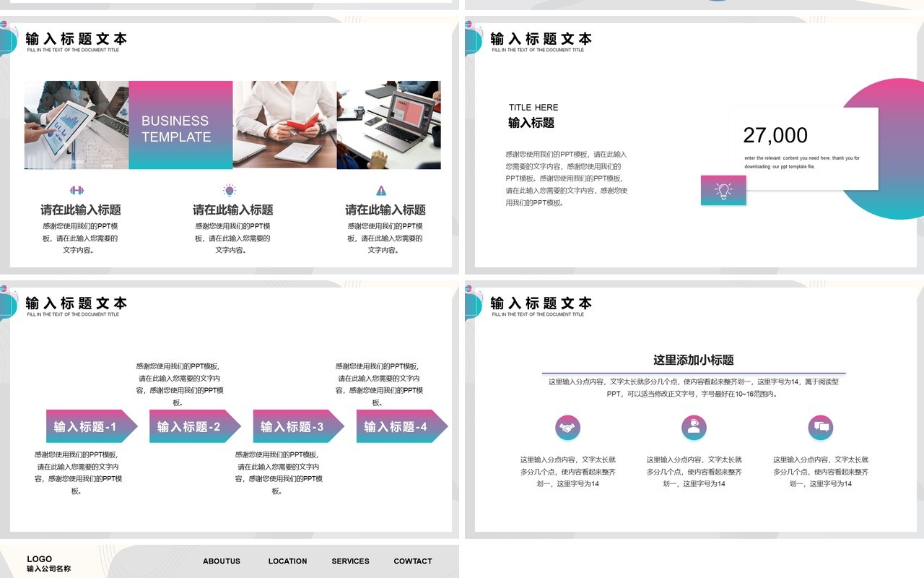Click the lightbulb icon in gradient square
The height and width of the screenshot is (578, 924).
(x=723, y=190)
